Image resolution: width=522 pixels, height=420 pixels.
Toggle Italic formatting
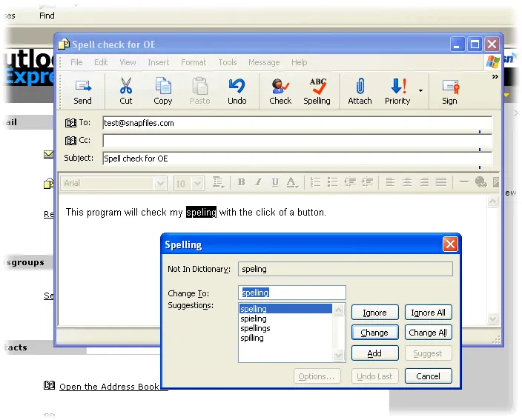point(258,182)
